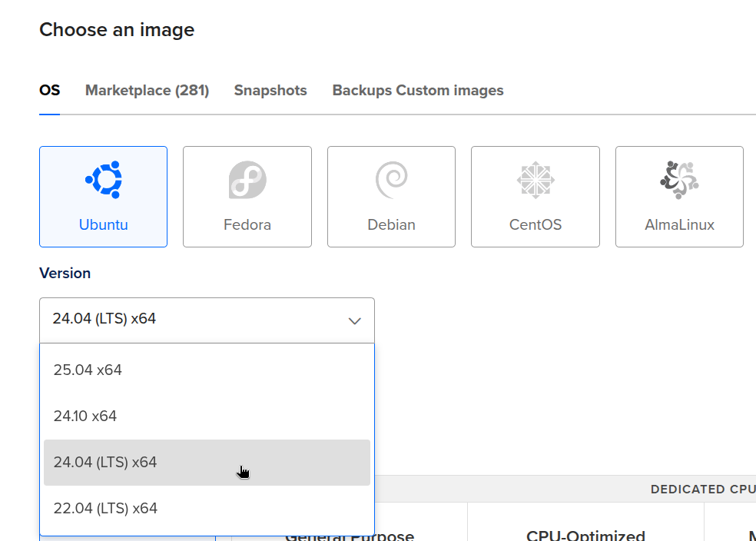Open the Backups tab
Image resolution: width=756 pixels, height=541 pixels.
[x=362, y=90]
